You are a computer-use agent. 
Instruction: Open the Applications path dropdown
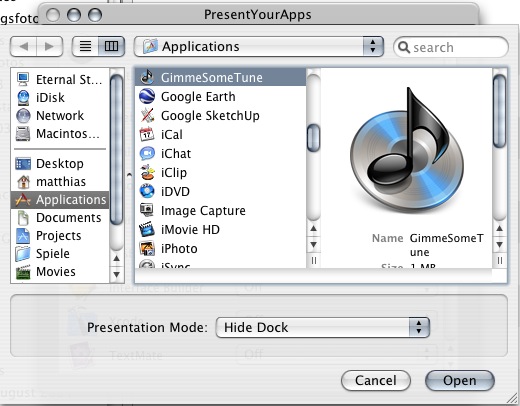coord(259,46)
